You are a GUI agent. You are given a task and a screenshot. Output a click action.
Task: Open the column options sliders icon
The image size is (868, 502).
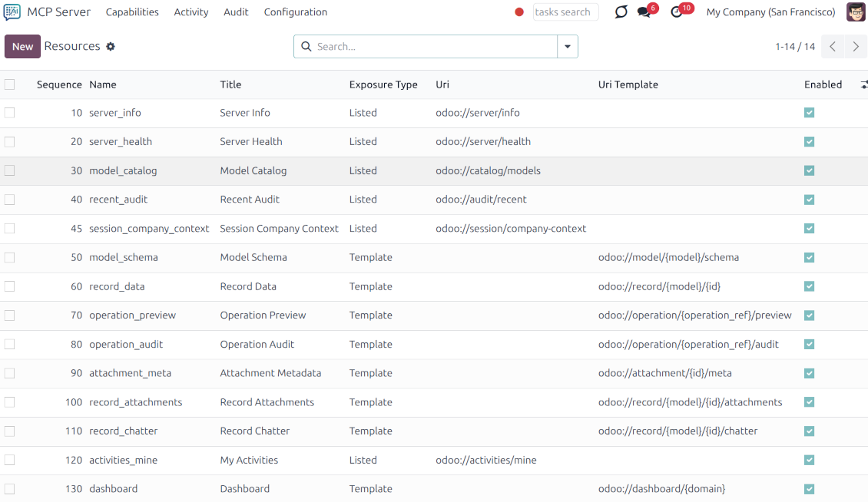(863, 84)
